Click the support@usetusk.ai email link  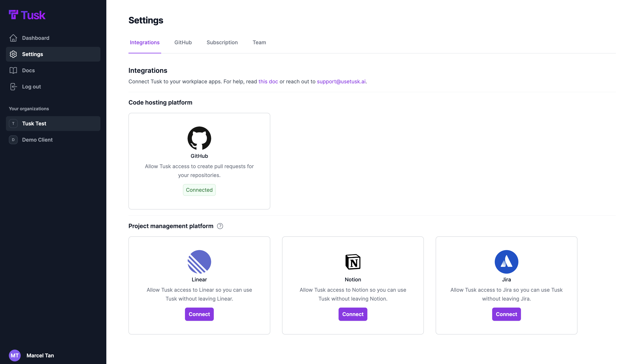(341, 82)
